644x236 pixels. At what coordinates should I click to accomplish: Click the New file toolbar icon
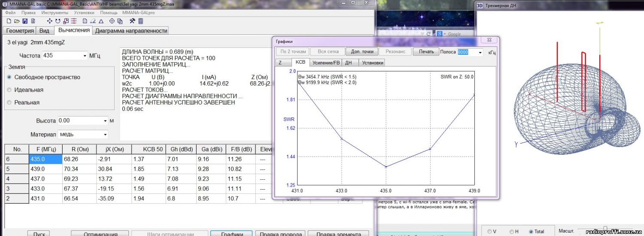[9, 21]
